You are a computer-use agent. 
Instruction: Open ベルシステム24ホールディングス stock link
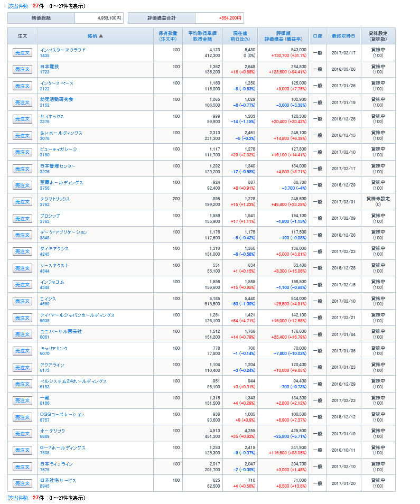(x=73, y=381)
